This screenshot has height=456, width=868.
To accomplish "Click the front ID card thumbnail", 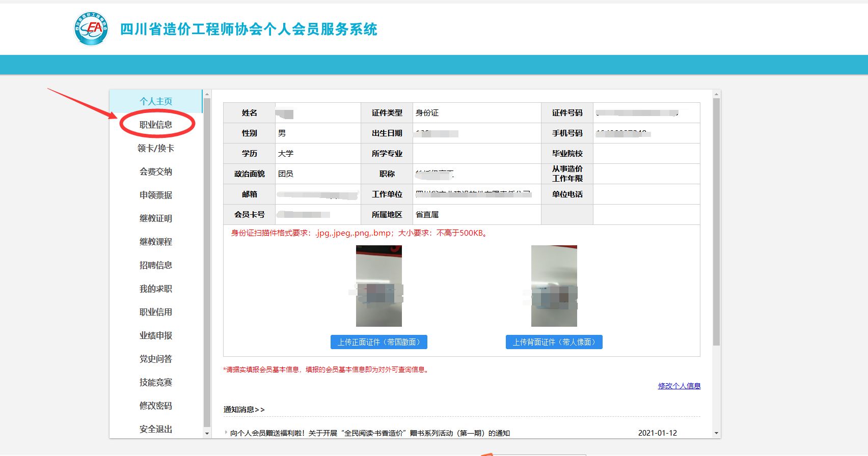I will click(x=378, y=286).
